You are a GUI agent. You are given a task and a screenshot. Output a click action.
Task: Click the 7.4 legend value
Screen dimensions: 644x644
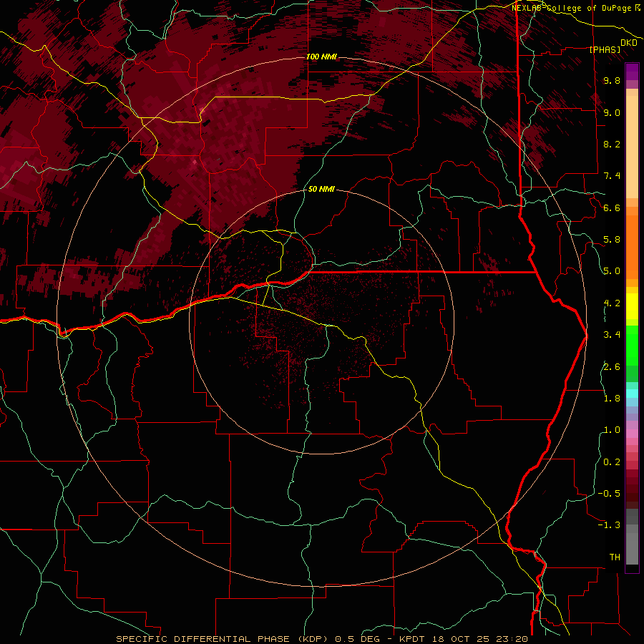pos(612,176)
